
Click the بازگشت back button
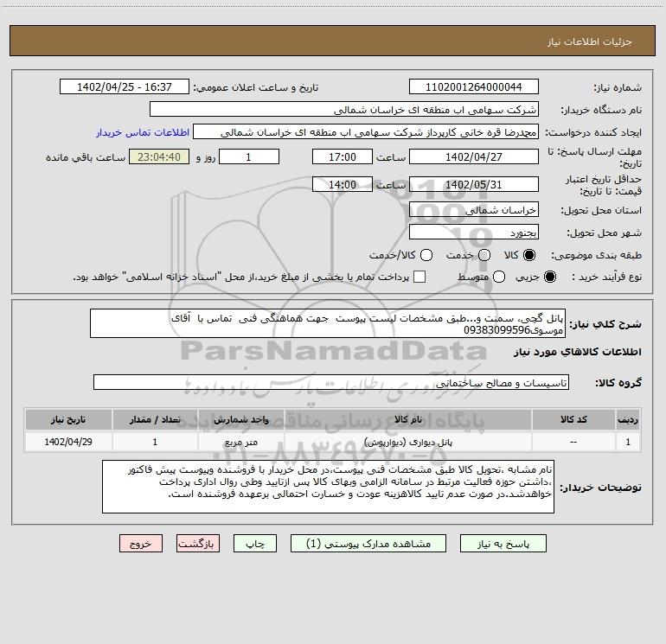198,544
